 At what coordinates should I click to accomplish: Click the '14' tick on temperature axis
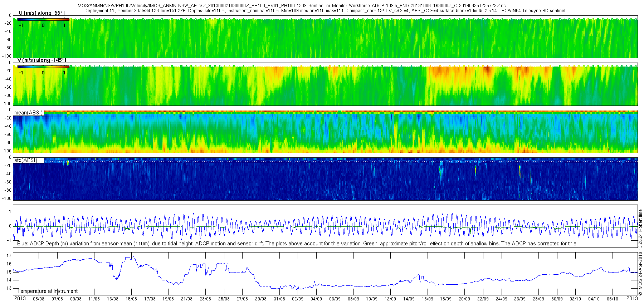click(x=9, y=280)
